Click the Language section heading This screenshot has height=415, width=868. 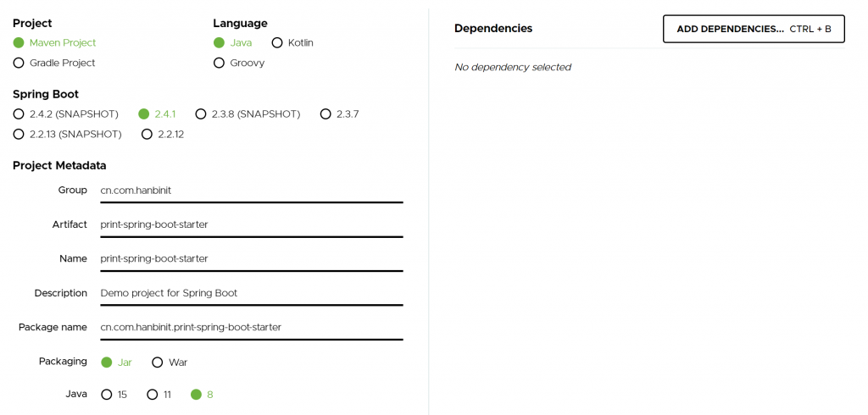click(240, 23)
